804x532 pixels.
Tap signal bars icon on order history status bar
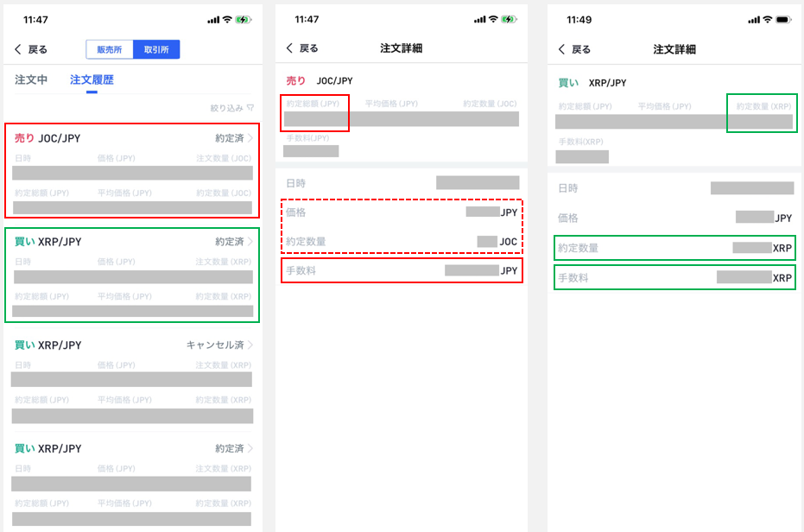click(213, 20)
